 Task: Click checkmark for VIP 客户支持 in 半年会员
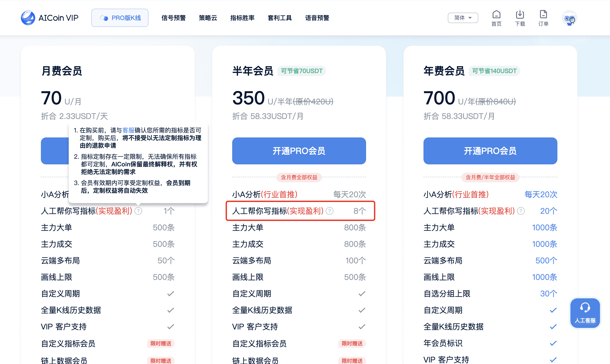pos(362,327)
